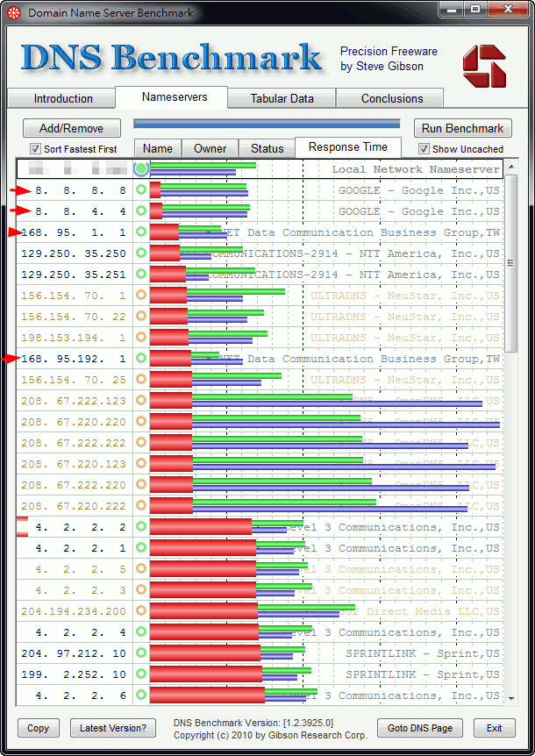
Task: Click status icon of 204.97.212.10 row
Action: (140, 653)
